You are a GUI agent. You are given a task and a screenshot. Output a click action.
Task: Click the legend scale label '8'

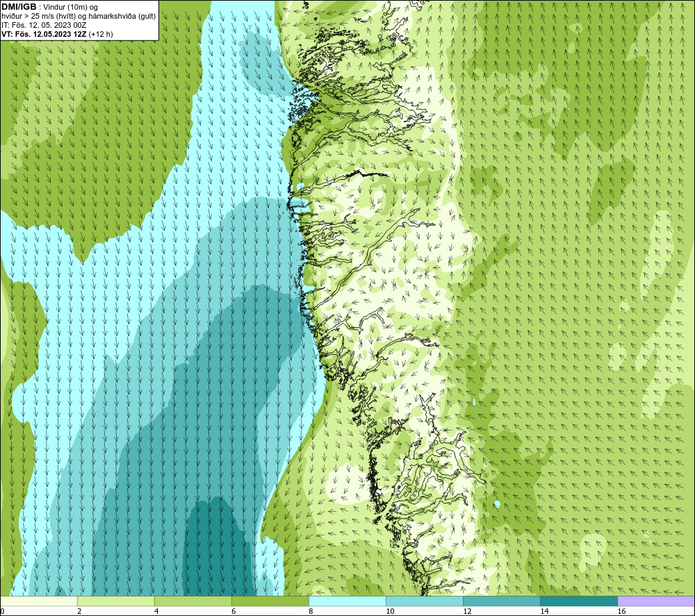tap(311, 611)
